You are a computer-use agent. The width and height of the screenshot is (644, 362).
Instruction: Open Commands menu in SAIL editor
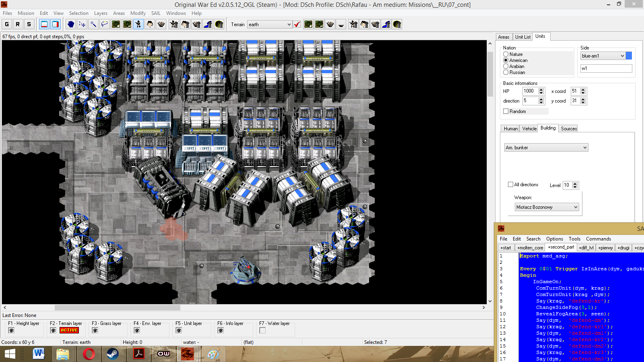click(598, 239)
